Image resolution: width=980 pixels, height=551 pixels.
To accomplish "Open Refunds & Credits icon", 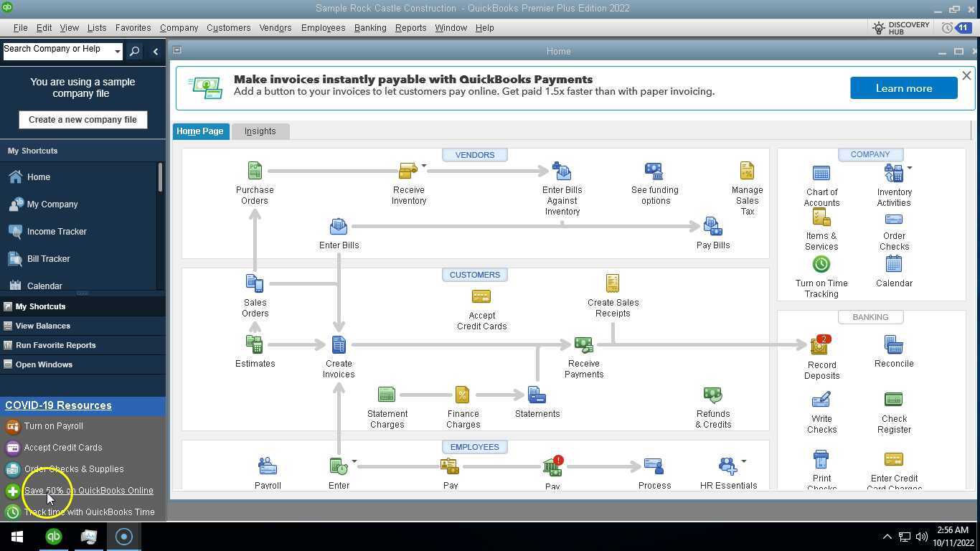I will (712, 395).
